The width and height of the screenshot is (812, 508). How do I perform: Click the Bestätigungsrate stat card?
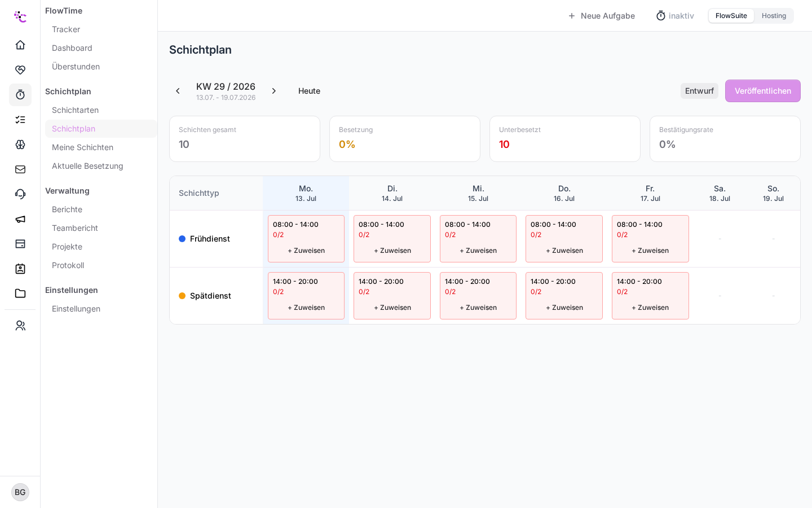[725, 139]
